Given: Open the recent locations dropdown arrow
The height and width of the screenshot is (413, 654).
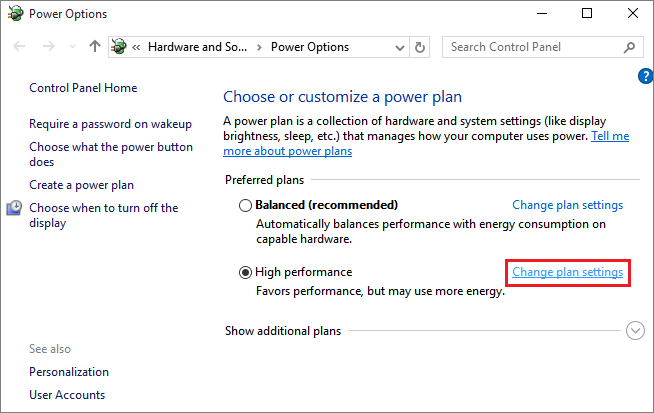Looking at the screenshot, I should click(x=70, y=47).
